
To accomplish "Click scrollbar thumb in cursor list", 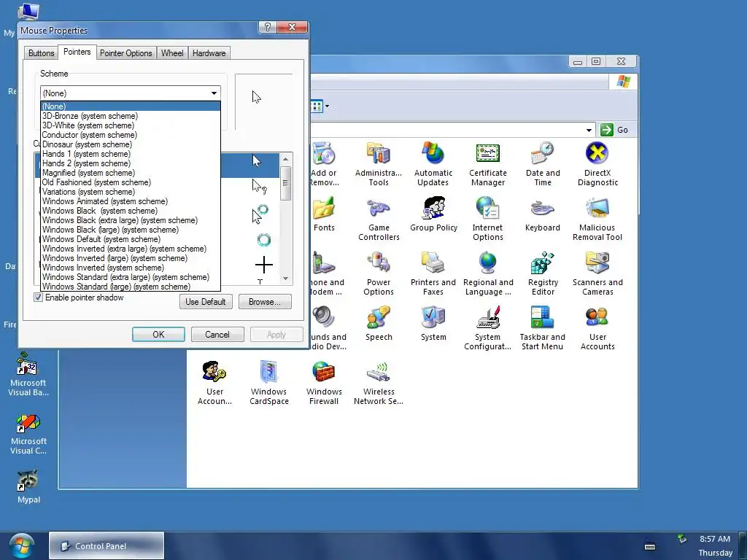I will tap(285, 183).
